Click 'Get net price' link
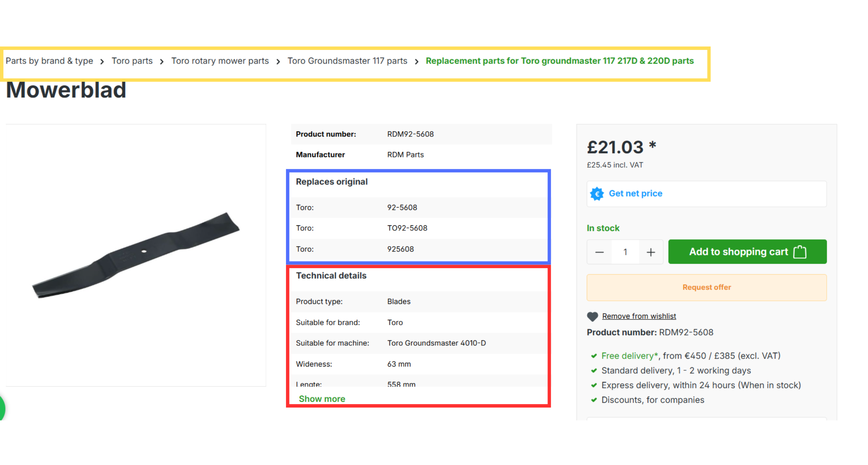Viewport: 868px width, 465px height. click(x=636, y=194)
